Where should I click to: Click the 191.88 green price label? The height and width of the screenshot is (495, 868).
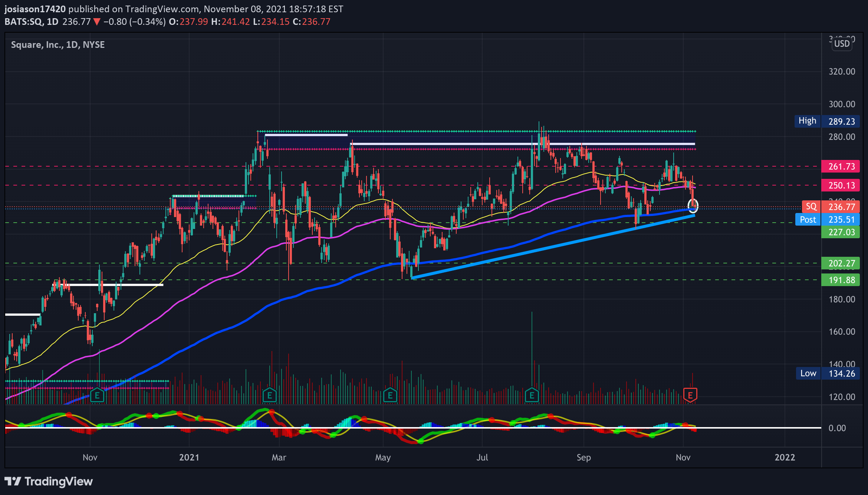coord(841,280)
